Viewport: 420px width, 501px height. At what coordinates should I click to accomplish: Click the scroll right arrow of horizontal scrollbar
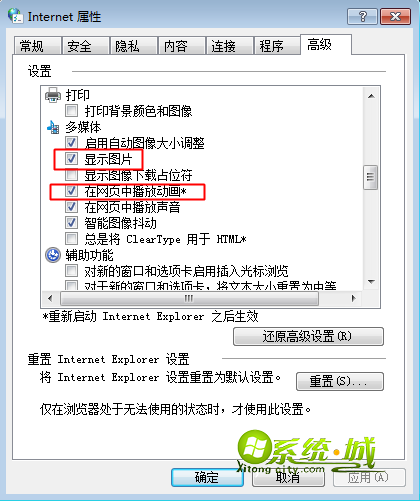click(354, 298)
